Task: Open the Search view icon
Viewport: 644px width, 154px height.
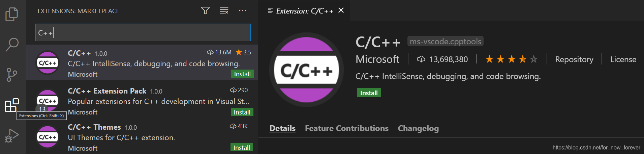Action: (12, 44)
